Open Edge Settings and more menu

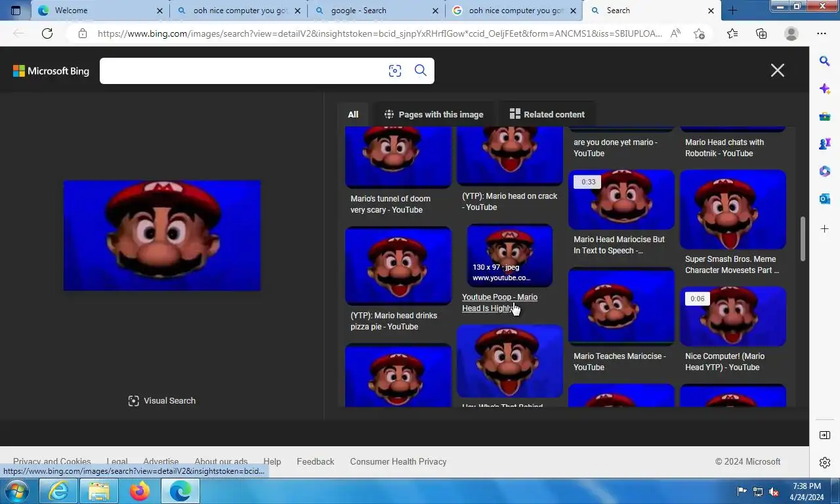pyautogui.click(x=822, y=33)
